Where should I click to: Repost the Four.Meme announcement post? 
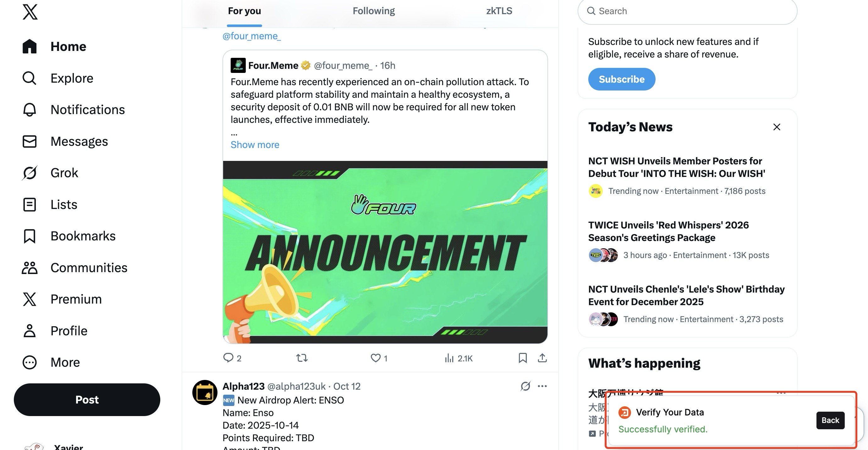click(302, 358)
